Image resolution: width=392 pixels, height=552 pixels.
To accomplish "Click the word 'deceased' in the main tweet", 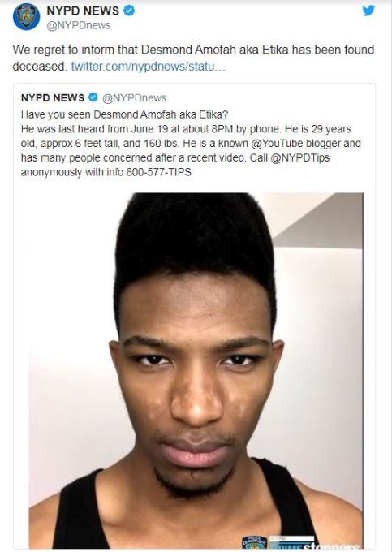I will (40, 66).
